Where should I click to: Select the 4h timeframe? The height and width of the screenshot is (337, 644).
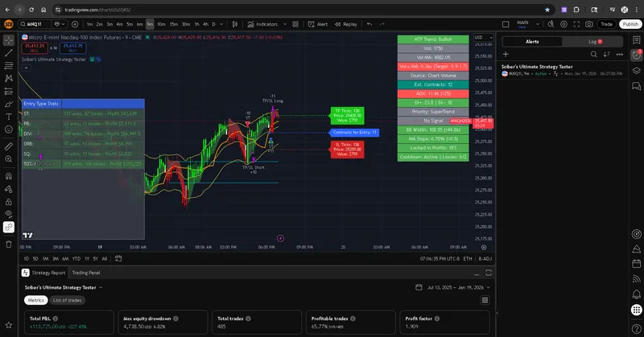[205, 24]
